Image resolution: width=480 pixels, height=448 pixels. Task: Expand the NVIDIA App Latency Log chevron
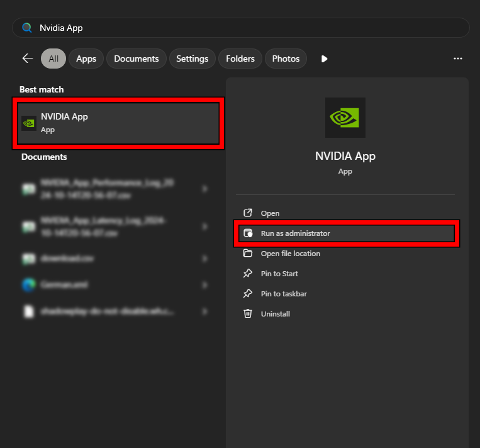point(204,225)
